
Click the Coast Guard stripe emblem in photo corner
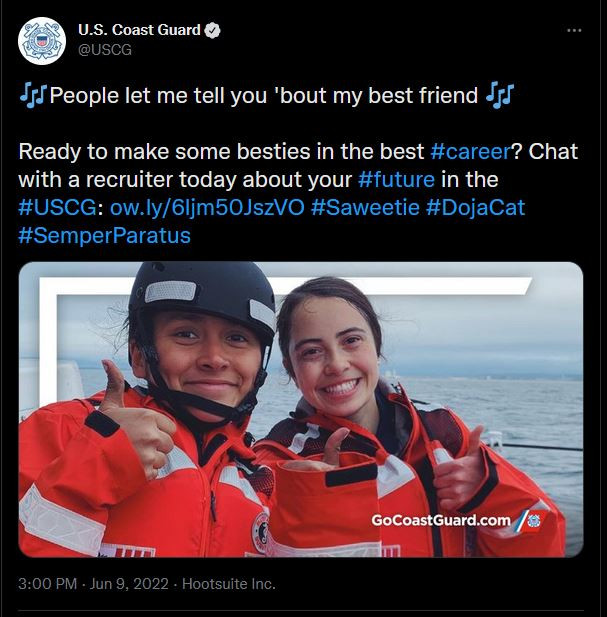click(529, 520)
